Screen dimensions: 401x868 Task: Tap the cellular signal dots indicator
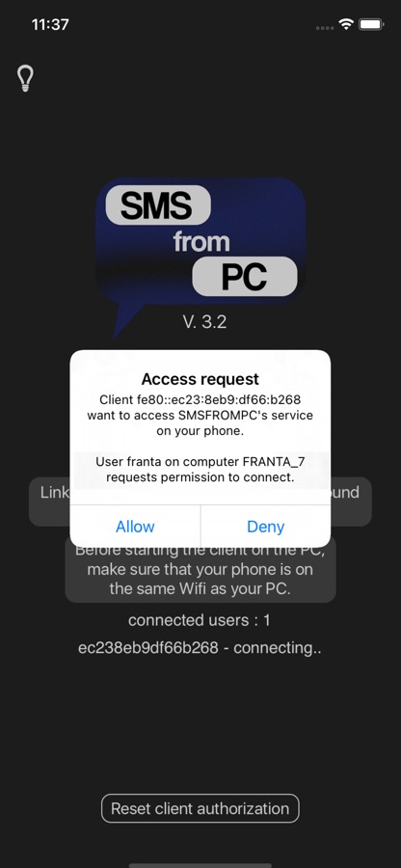click(325, 28)
